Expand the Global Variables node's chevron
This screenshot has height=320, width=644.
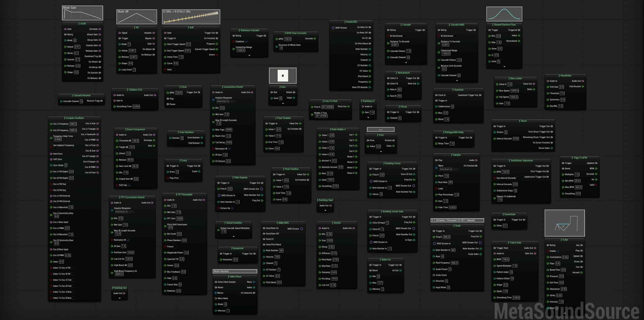pos(234,237)
